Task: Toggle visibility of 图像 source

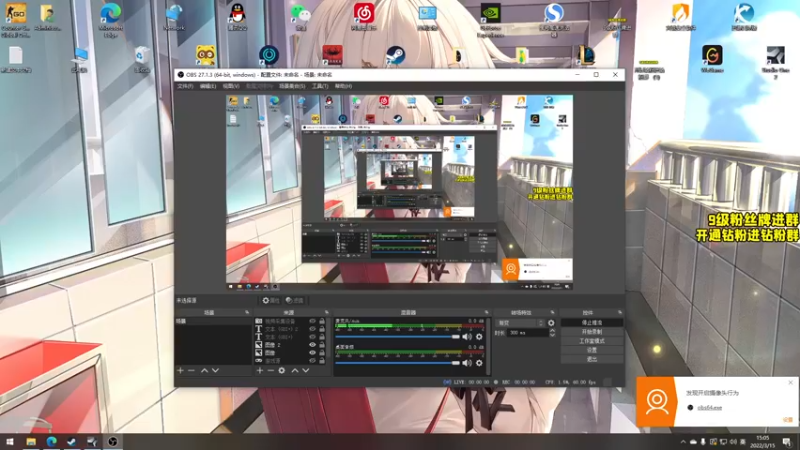Action: coord(312,353)
